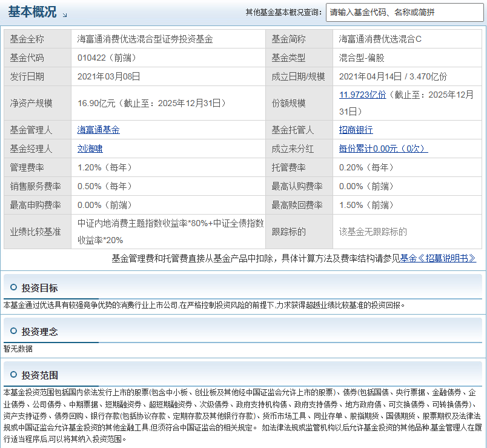Click the 基本概况 section heading
The width and height of the screenshot is (487, 448).
pyautogui.click(x=32, y=12)
